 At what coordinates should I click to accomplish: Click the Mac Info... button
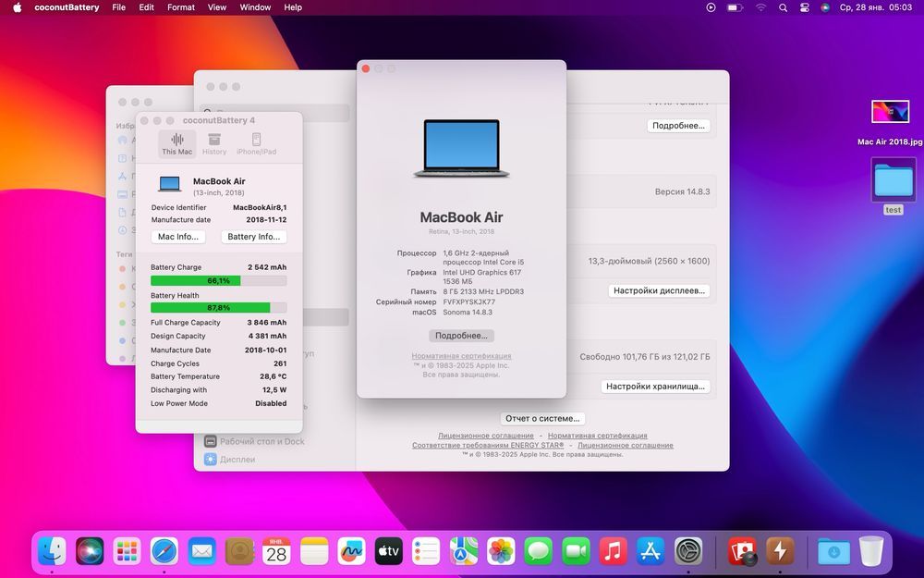tap(178, 237)
